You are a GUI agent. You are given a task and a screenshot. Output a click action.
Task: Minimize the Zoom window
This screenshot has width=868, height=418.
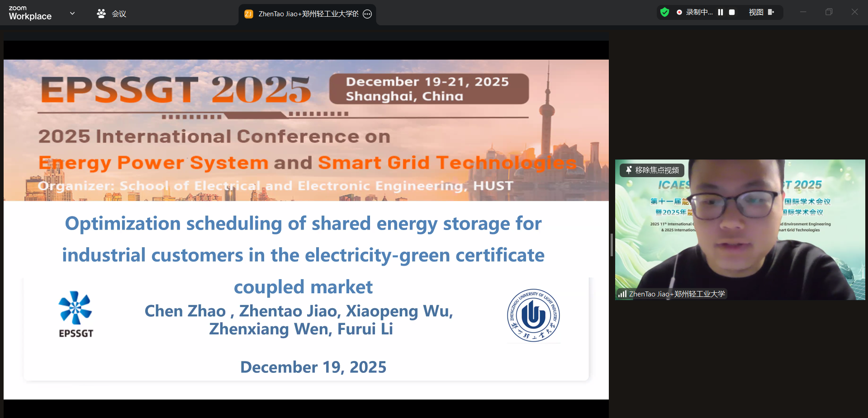(x=803, y=12)
